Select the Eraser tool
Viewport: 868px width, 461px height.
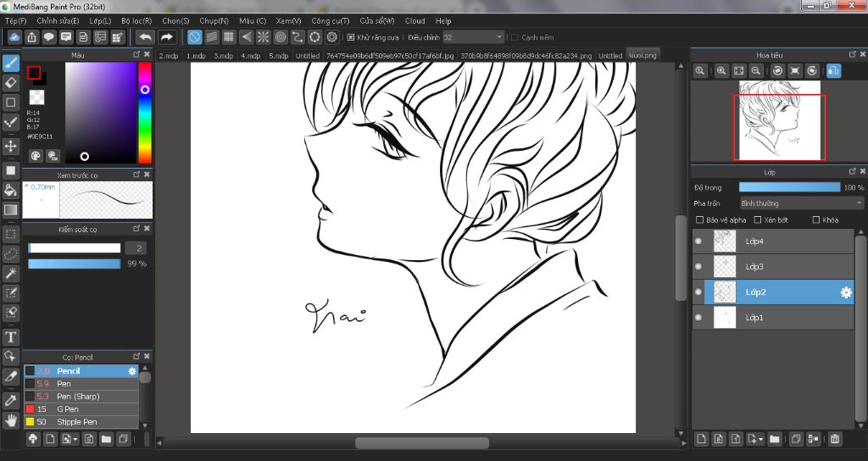pos(10,83)
